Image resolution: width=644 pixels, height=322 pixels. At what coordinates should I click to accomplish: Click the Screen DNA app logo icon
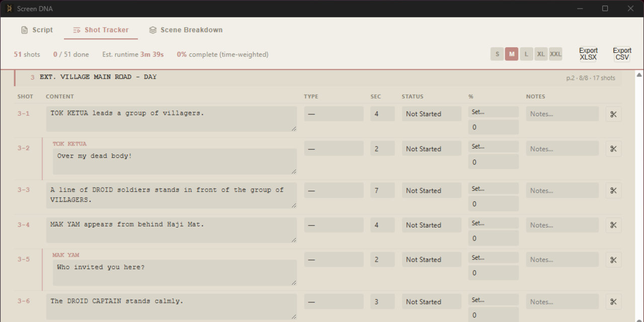point(9,9)
